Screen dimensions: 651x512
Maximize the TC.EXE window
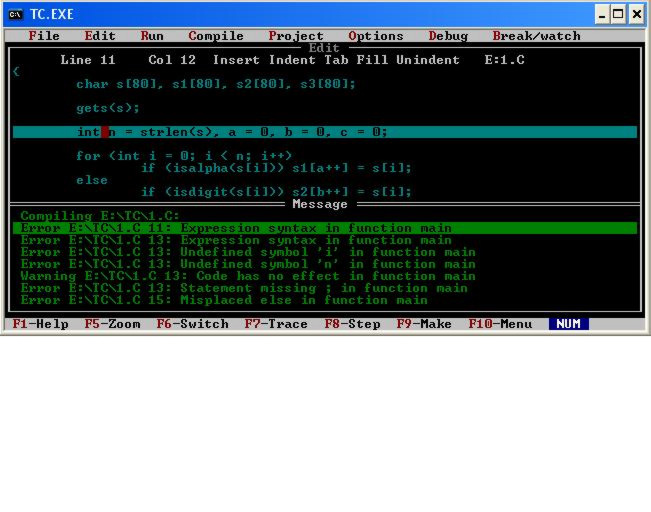point(619,14)
